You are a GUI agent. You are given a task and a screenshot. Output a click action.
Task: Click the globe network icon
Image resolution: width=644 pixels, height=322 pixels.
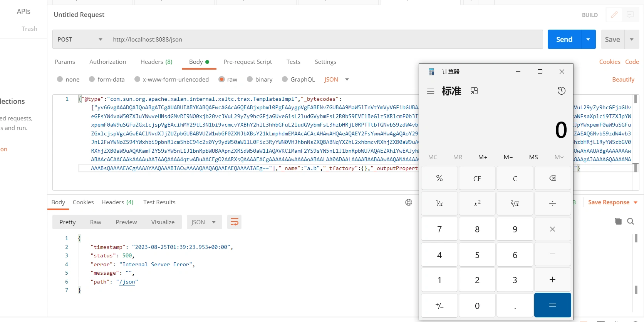(x=409, y=202)
